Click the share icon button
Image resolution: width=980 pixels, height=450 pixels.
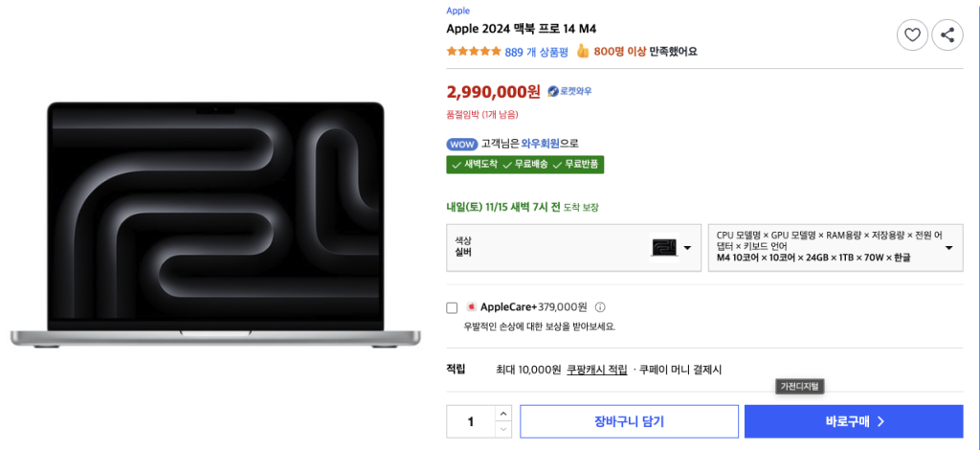[947, 35]
